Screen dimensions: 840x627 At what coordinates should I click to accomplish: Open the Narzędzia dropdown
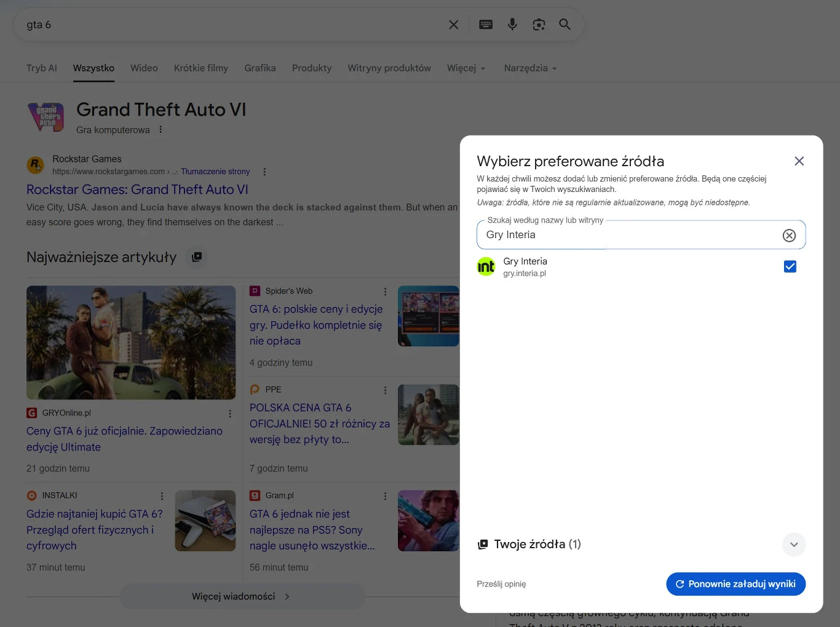pyautogui.click(x=530, y=68)
